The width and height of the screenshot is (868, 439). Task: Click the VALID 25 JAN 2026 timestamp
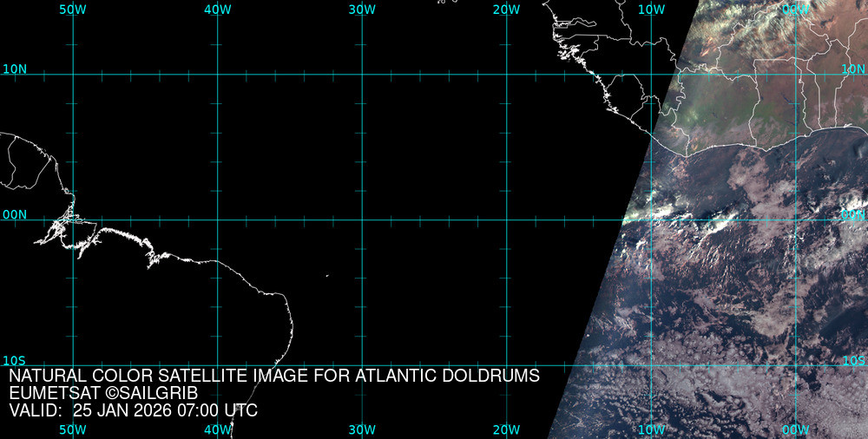click(133, 410)
